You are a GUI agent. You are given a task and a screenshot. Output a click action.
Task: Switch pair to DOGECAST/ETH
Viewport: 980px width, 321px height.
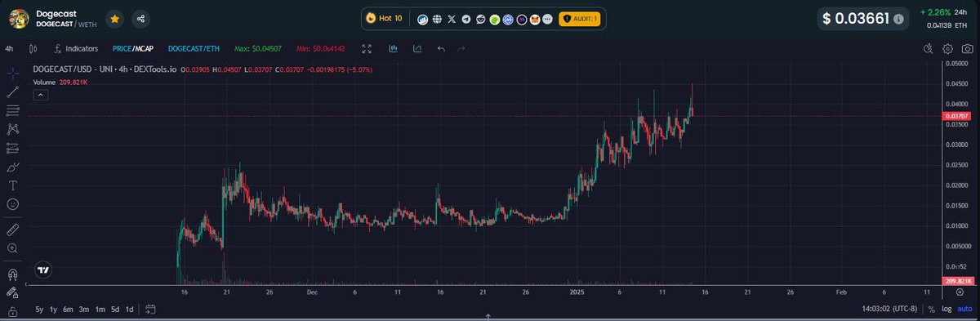(194, 49)
